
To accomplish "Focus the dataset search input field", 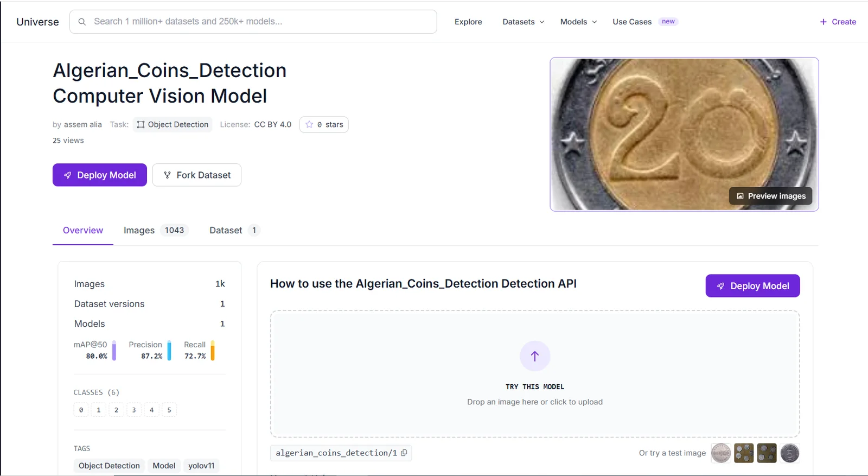I will [253, 22].
